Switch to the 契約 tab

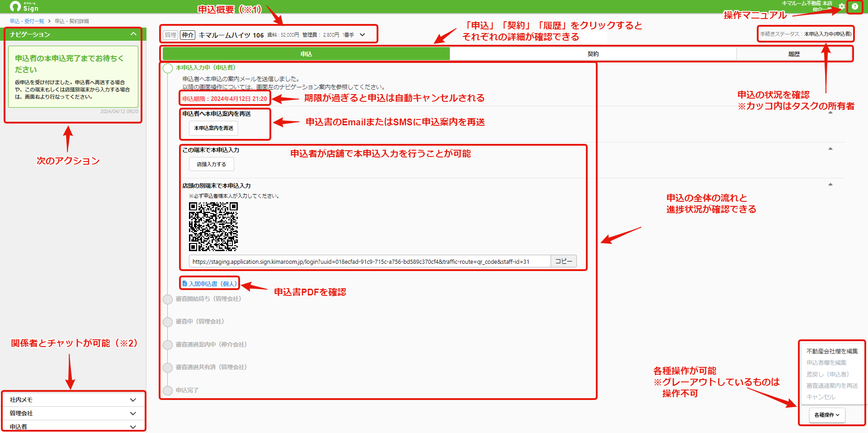point(593,54)
